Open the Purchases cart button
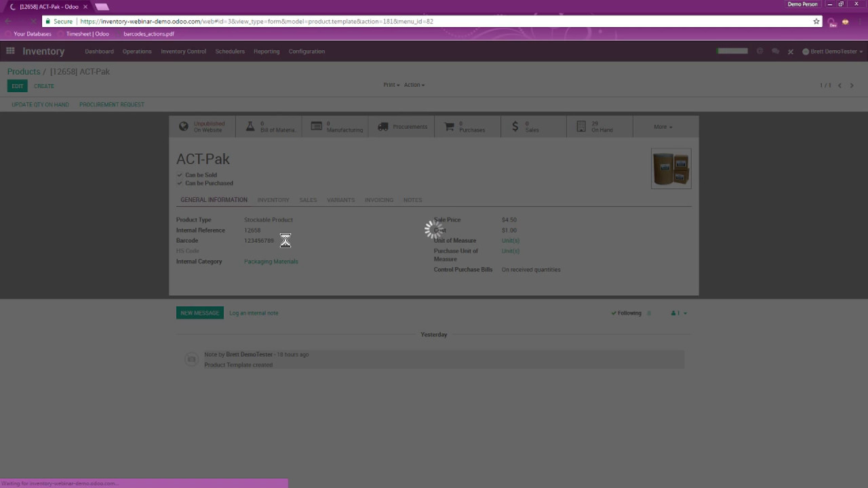This screenshot has height=488, width=868. pyautogui.click(x=468, y=127)
